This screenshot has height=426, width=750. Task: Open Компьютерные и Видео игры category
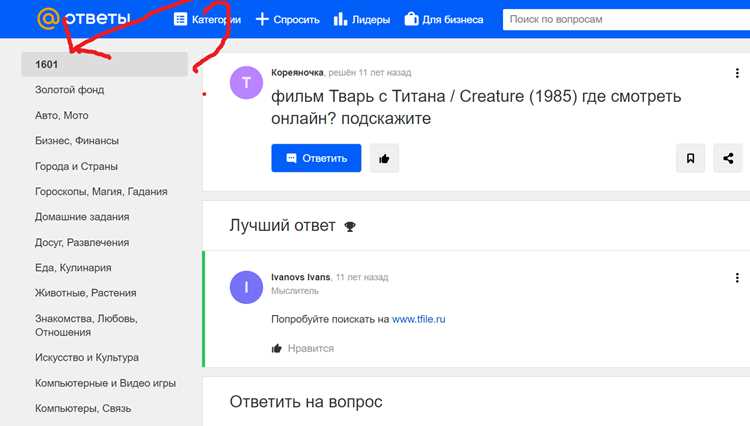click(105, 383)
